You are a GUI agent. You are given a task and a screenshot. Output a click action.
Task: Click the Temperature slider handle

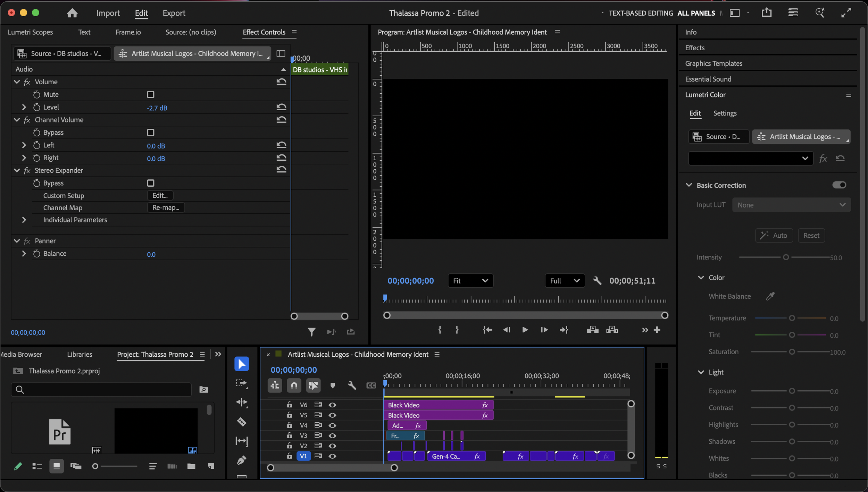tap(792, 318)
